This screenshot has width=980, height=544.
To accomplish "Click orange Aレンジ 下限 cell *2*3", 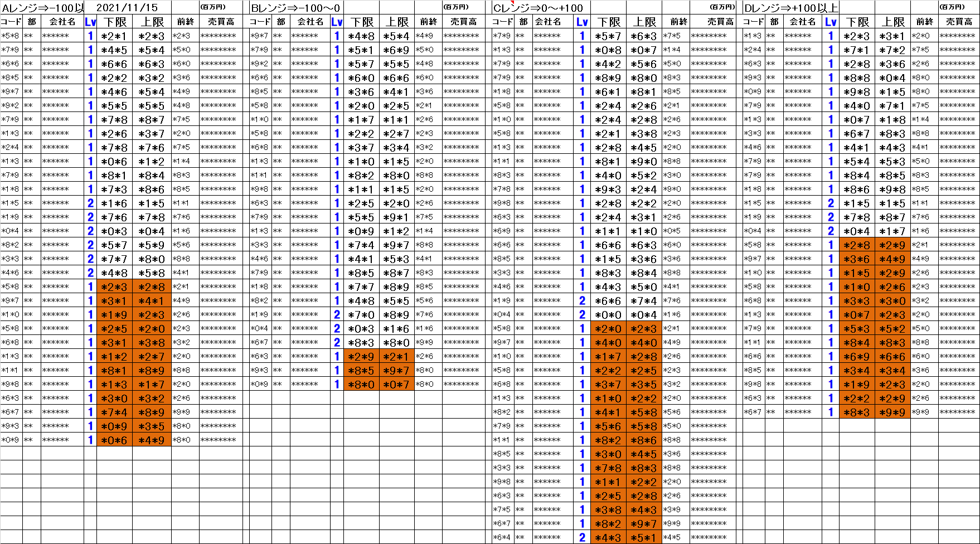I will [115, 286].
